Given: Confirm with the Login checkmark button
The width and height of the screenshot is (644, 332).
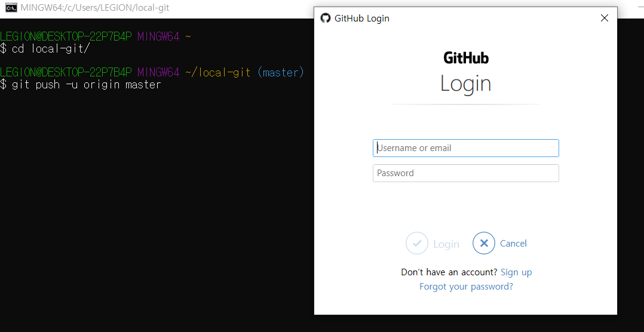Looking at the screenshot, I should pyautogui.click(x=417, y=244).
